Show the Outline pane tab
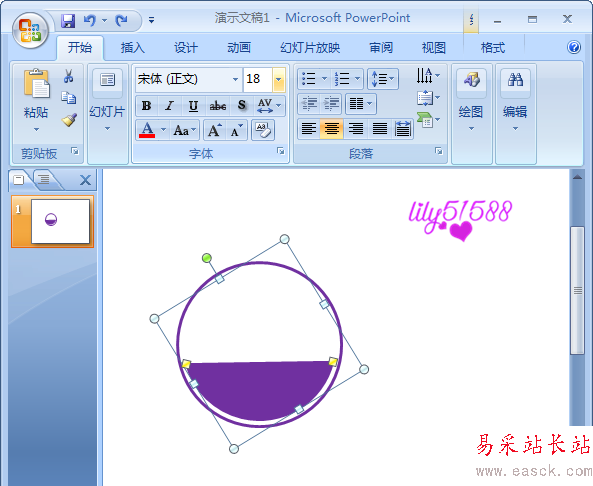 44,179
